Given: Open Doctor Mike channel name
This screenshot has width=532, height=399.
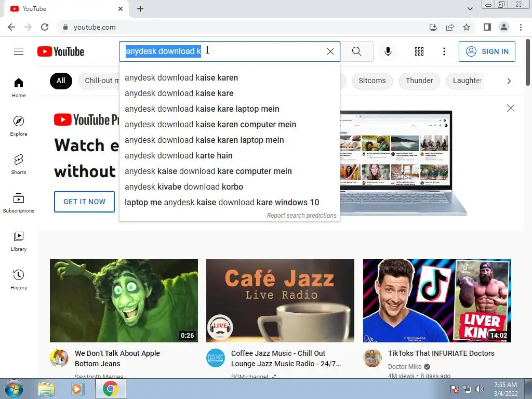Looking at the screenshot, I should (404, 367).
